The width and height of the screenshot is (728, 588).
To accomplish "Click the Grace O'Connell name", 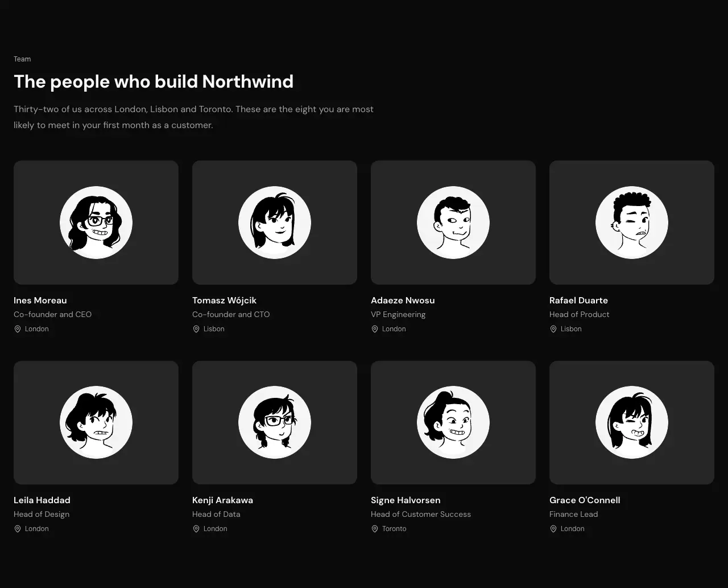I will [585, 500].
